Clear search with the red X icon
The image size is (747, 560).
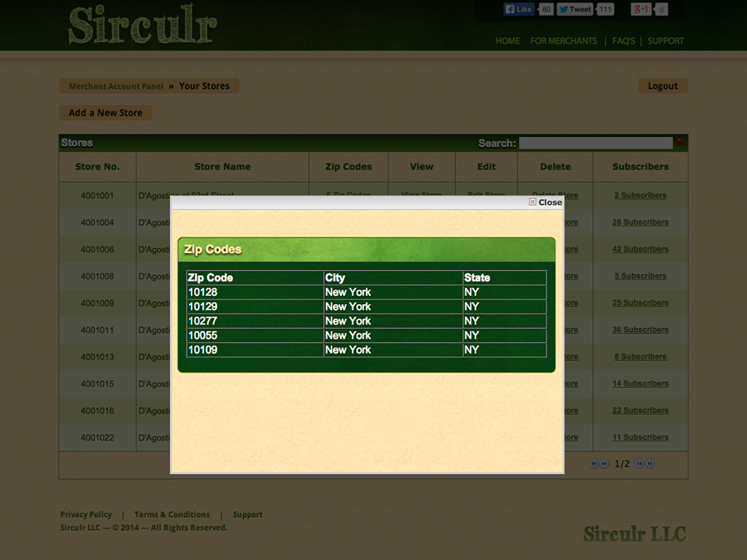tap(681, 143)
